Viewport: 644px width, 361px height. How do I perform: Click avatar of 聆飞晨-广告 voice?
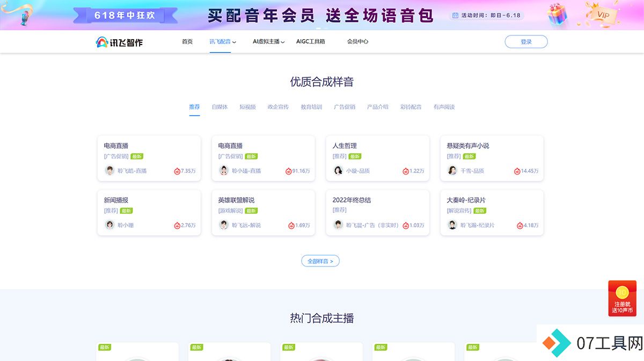[338, 225]
